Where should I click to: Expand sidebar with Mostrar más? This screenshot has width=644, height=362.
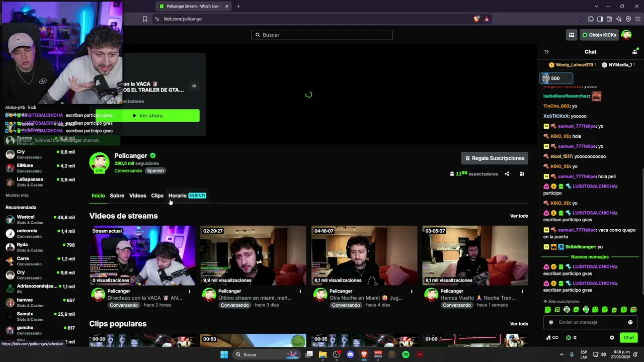pyautogui.click(x=17, y=195)
